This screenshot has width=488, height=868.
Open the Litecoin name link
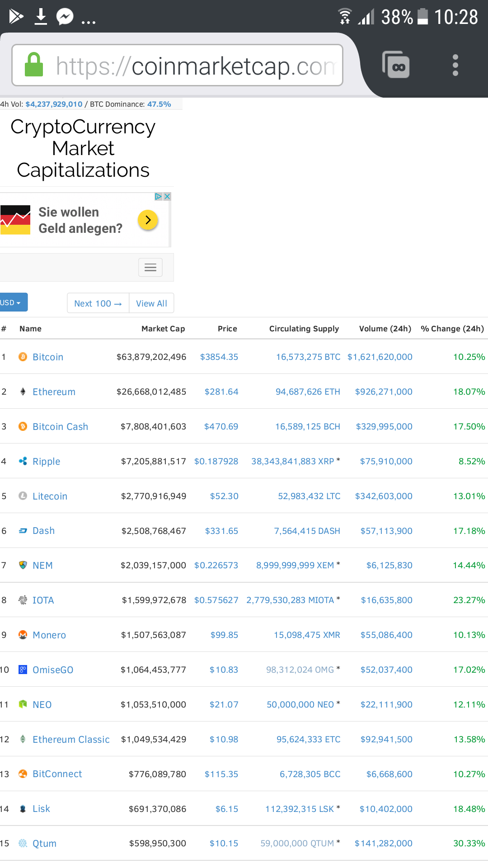(x=50, y=496)
